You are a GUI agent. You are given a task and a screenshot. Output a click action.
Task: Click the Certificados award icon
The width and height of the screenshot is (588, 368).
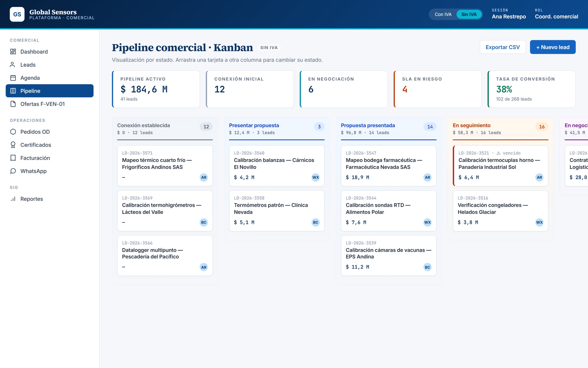pos(13,145)
